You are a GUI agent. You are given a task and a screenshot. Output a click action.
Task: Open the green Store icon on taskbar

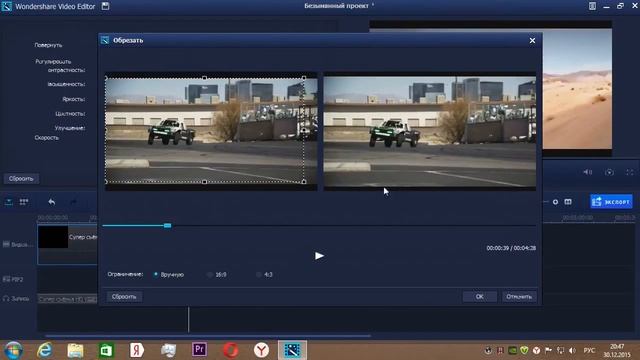tap(106, 350)
